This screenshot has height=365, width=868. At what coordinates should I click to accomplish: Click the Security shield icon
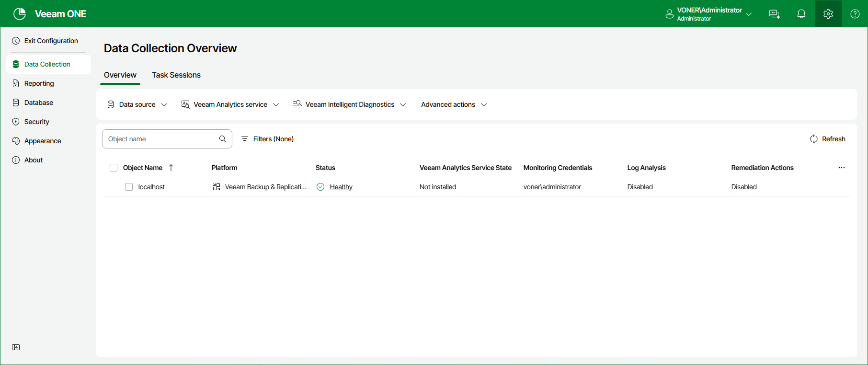16,122
